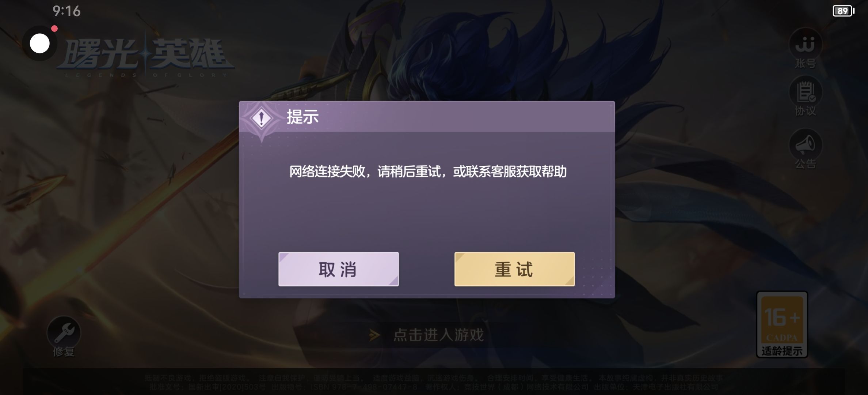Click the copyright notice text at bottom
Image resolution: width=868 pixels, height=395 pixels.
pyautogui.click(x=434, y=382)
